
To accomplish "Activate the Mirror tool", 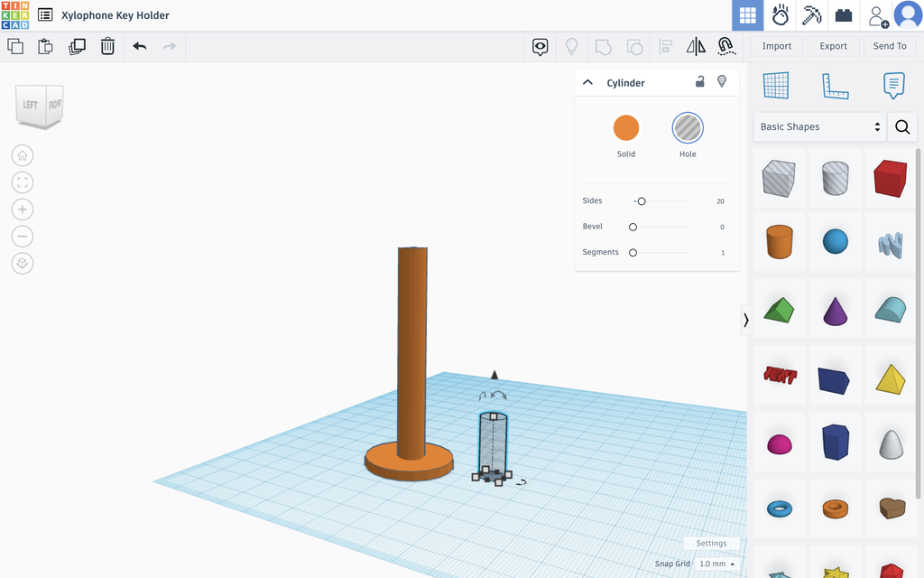I will (x=696, y=47).
